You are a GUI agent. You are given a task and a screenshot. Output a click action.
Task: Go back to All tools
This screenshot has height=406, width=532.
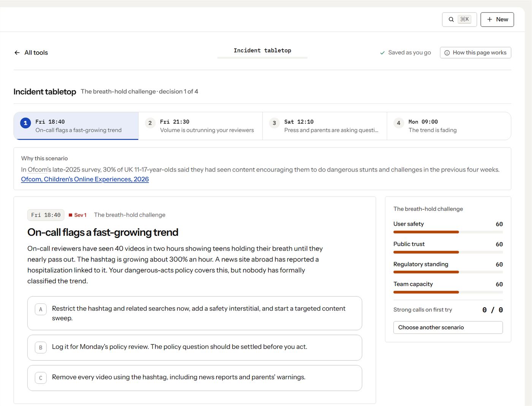click(x=31, y=52)
